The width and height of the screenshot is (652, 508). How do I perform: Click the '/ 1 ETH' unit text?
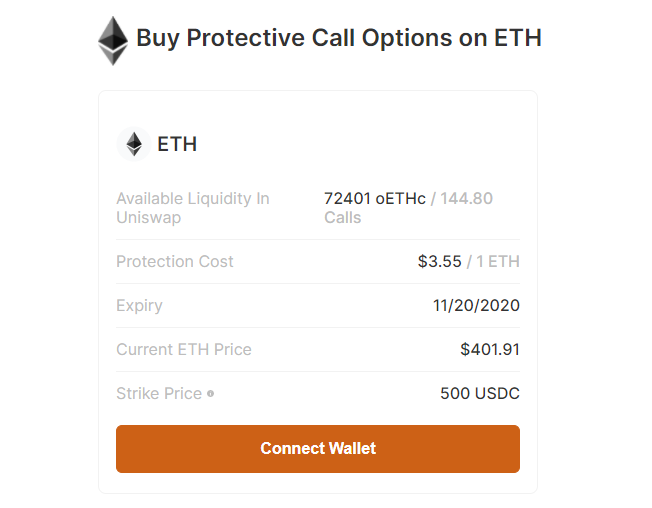[493, 261]
